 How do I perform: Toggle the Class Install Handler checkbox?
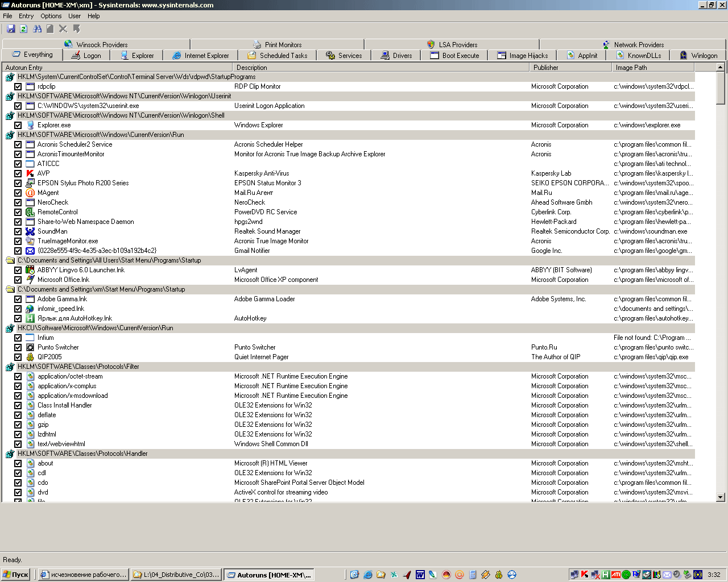tap(18, 405)
